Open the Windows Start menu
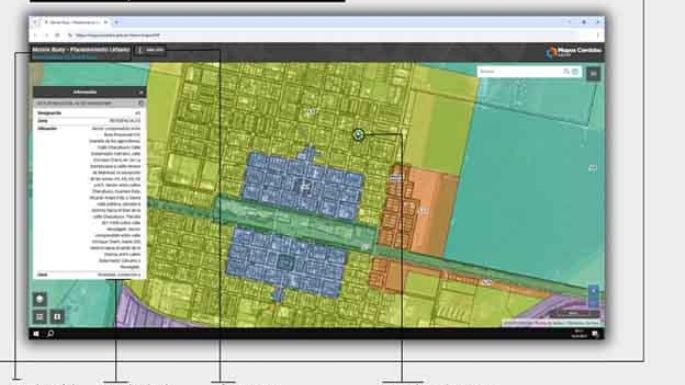The height and width of the screenshot is (385, 685). click(36, 334)
